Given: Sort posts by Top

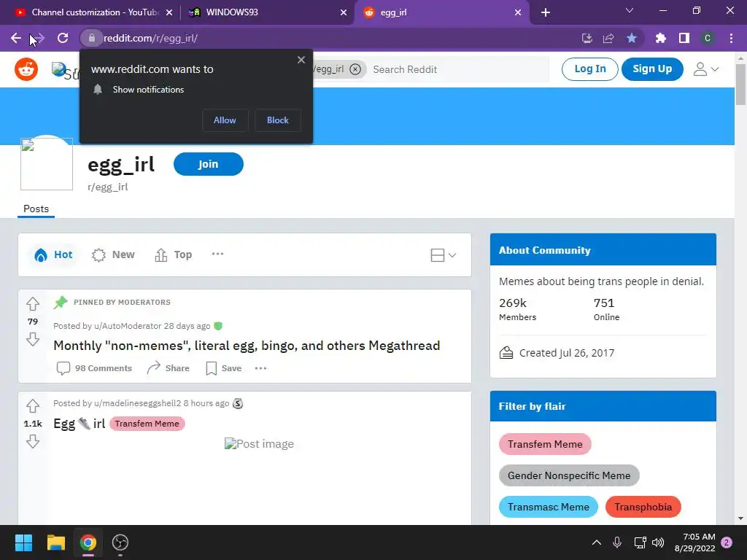Looking at the screenshot, I should click(x=174, y=254).
